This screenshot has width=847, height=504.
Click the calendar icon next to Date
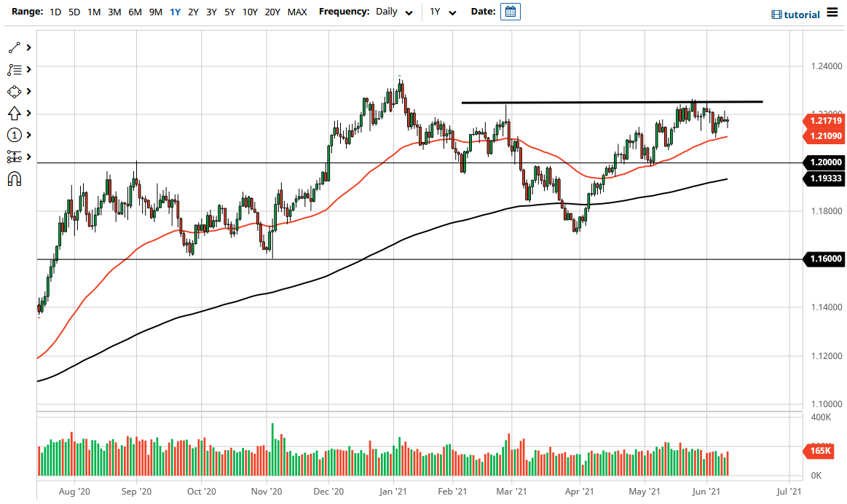[x=510, y=11]
